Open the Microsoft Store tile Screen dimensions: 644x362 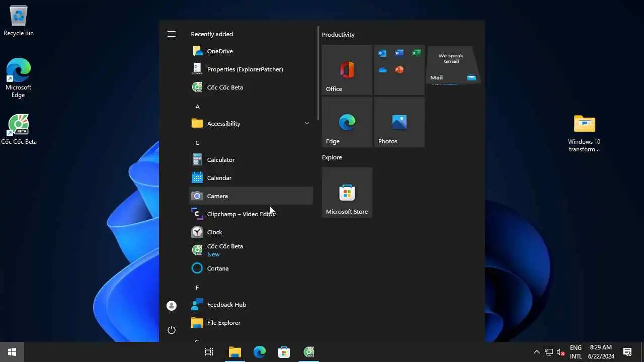[x=347, y=193]
